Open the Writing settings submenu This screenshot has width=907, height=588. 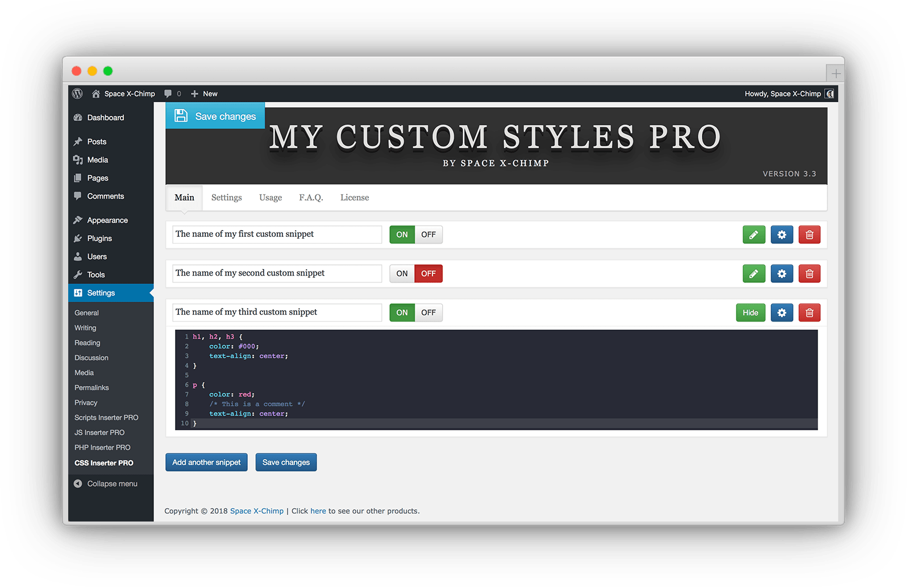[85, 328]
